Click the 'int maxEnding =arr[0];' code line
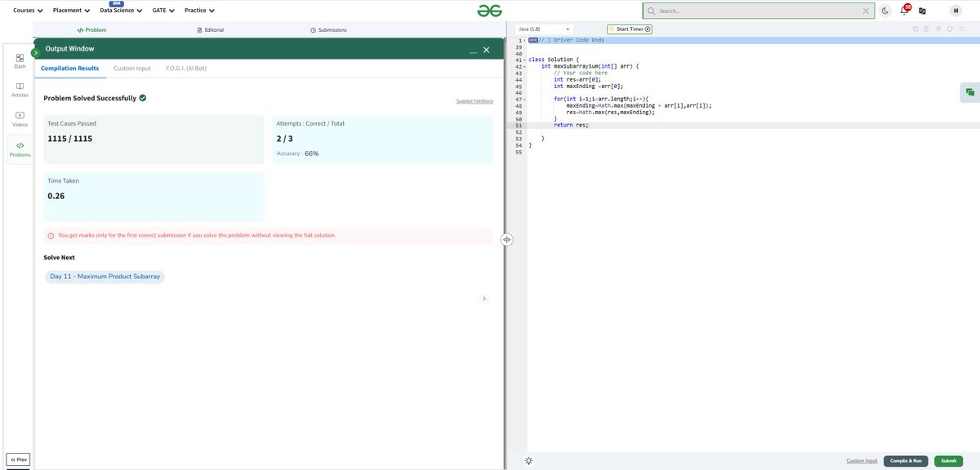Screen dimensions: 980x470 [x=589, y=86]
